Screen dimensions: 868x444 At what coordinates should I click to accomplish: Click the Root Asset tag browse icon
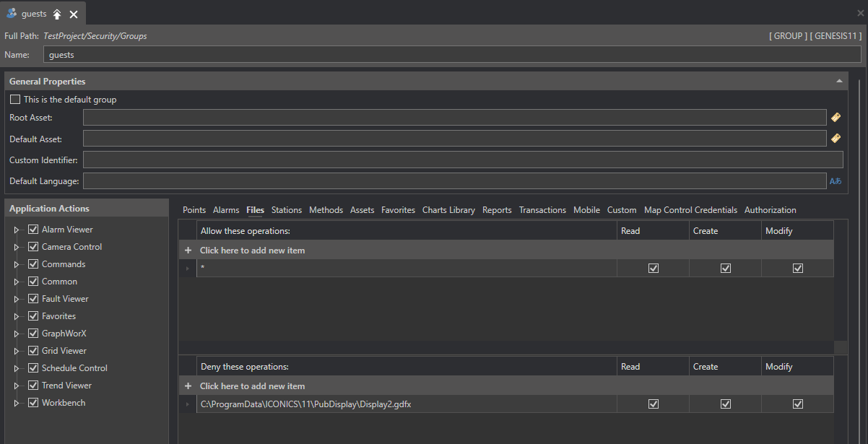[x=836, y=117]
